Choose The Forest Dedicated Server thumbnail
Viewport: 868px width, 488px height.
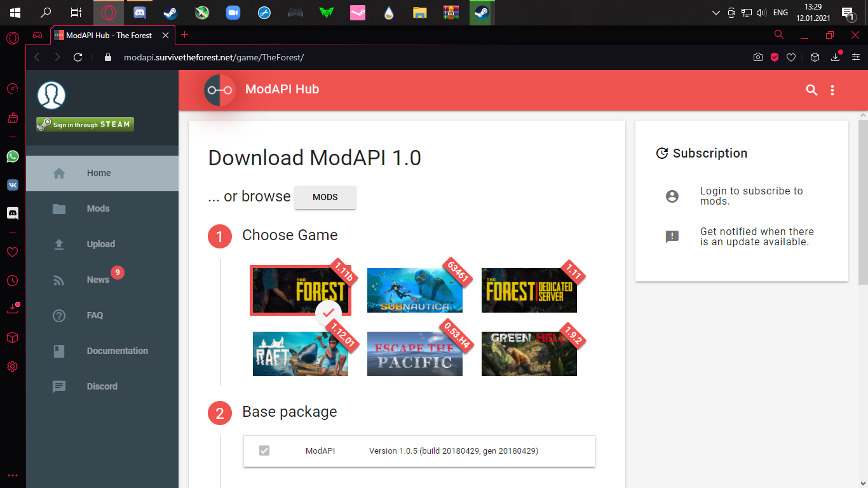coord(529,290)
